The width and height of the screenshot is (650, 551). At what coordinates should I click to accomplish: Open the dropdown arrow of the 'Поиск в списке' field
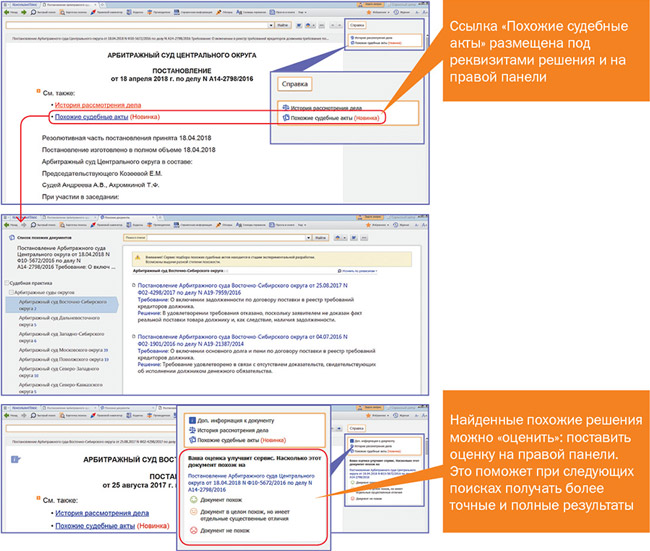pyautogui.click(x=308, y=238)
